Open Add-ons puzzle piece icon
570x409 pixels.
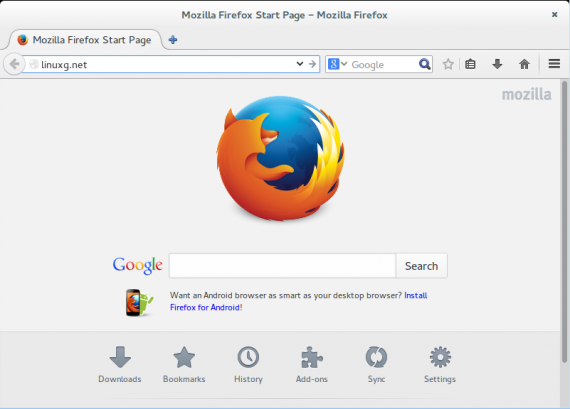pyautogui.click(x=312, y=365)
